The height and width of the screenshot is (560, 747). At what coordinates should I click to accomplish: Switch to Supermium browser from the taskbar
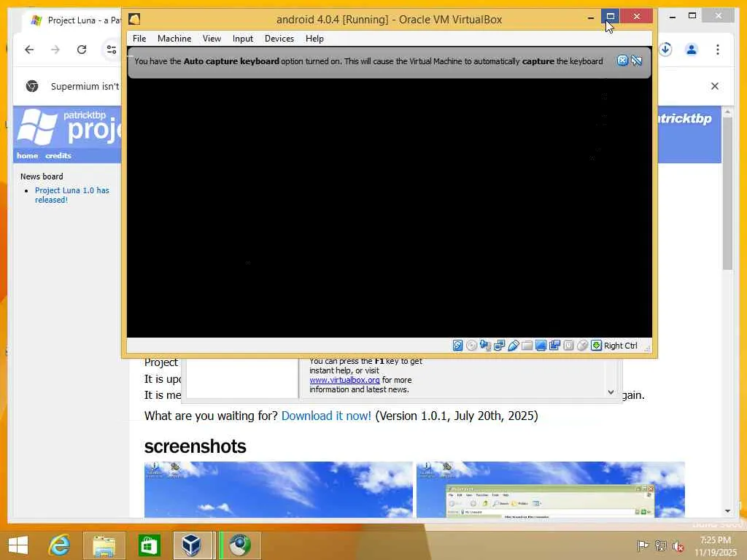click(x=239, y=545)
